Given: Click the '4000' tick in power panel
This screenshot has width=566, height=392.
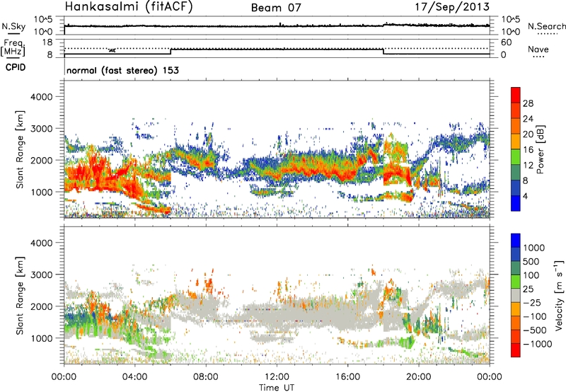Looking at the screenshot, I should click(41, 97).
